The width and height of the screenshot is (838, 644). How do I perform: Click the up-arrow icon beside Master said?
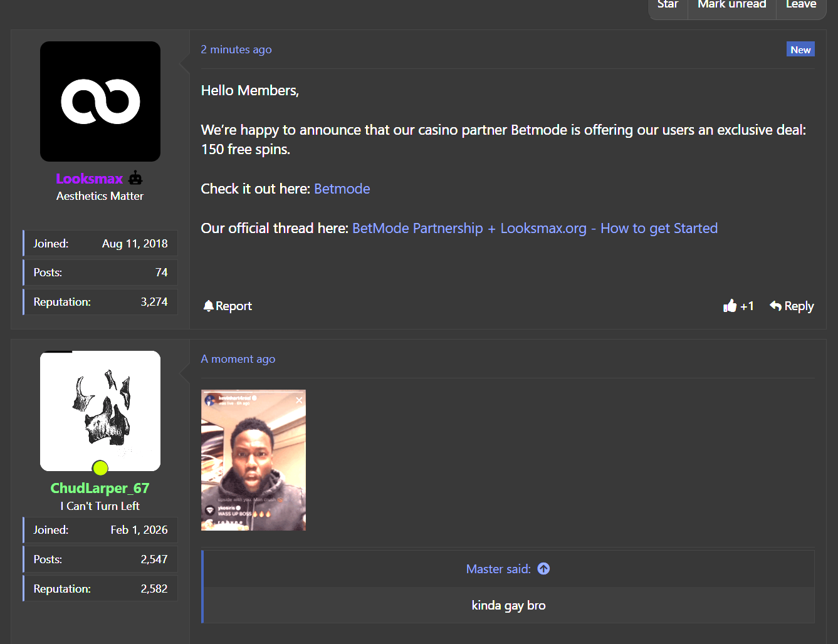point(543,569)
